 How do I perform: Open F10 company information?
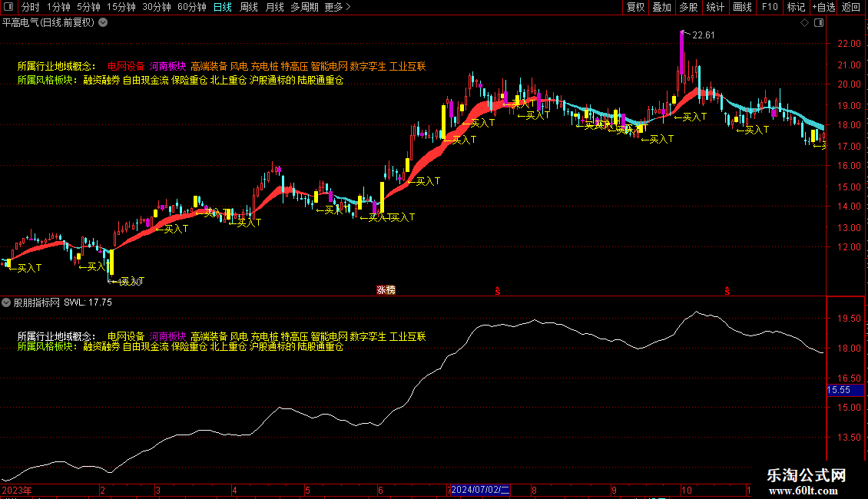pyautogui.click(x=770, y=7)
